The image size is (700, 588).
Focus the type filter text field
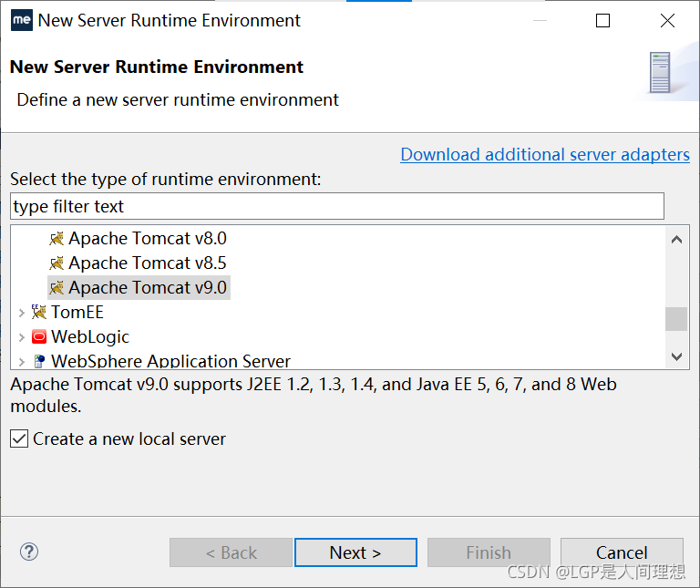(337, 206)
